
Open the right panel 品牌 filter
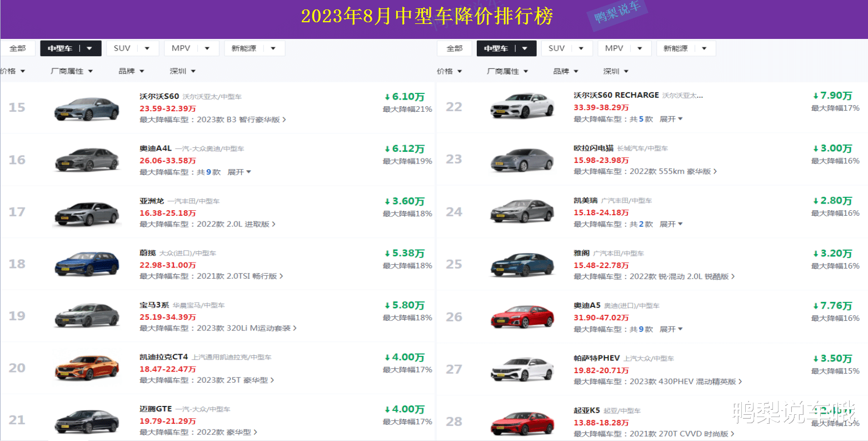[566, 71]
